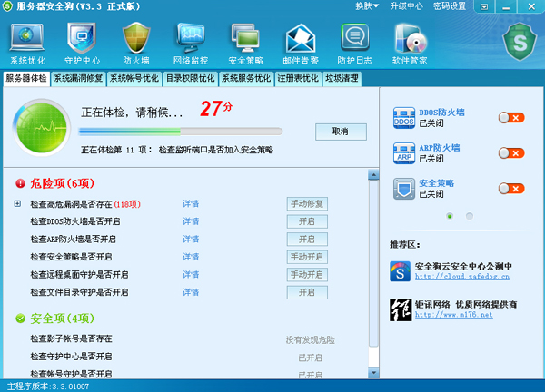Viewport: 545px width, 392px height.
Task: Click the green 安全项 checkmark icon
Action: pyautogui.click(x=21, y=318)
